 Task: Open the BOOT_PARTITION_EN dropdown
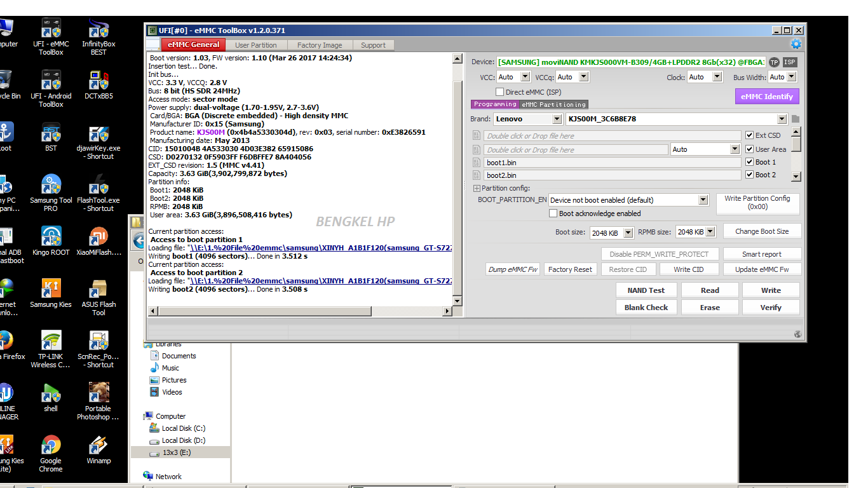click(702, 200)
